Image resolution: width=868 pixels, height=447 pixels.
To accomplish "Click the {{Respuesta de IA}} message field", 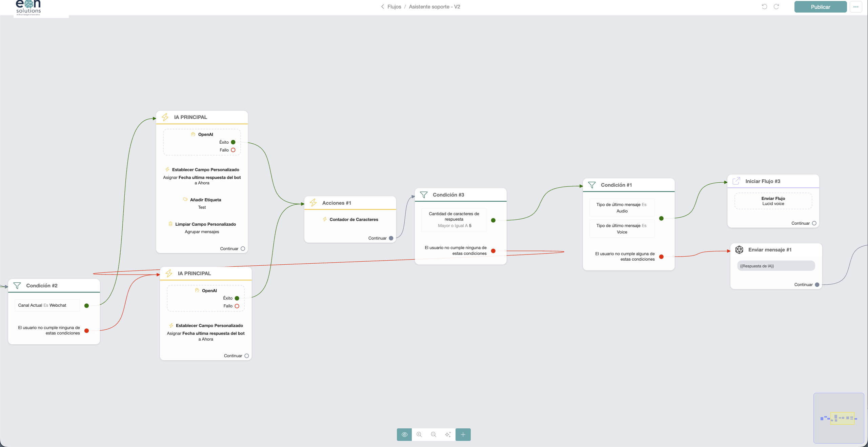I will [776, 266].
